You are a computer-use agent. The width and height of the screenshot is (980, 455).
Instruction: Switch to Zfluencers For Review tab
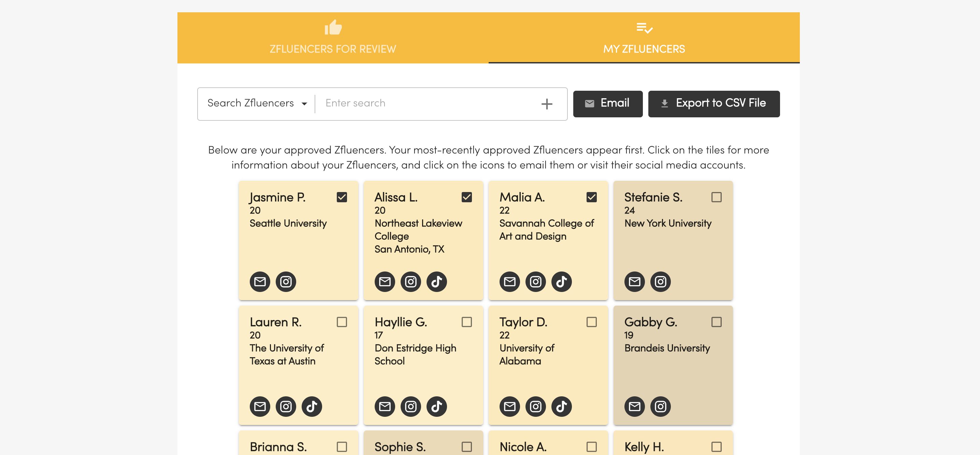tap(333, 38)
